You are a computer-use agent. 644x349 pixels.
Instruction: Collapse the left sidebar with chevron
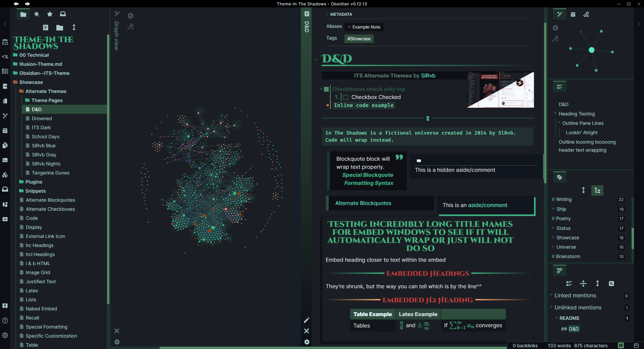(5, 24)
